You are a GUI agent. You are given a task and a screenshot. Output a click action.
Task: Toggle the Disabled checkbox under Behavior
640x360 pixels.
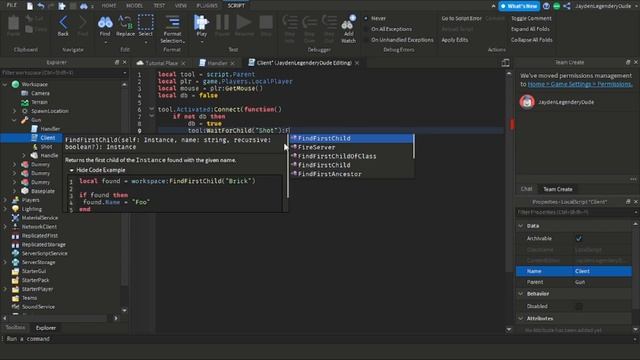[579, 306]
